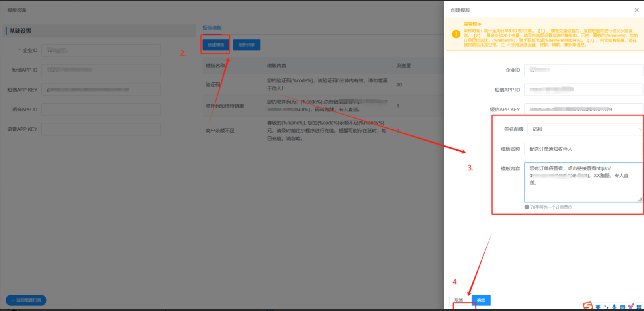
Task: Click the 模版报备 page title
Action: tap(17, 10)
